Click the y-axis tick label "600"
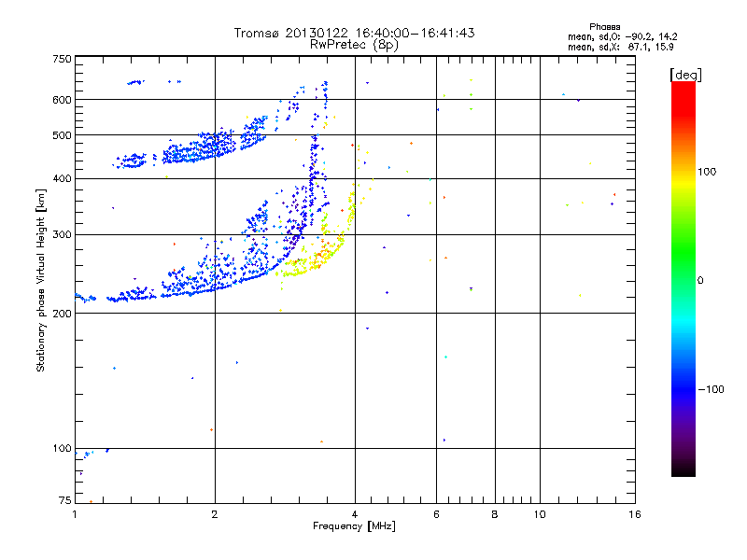Image resolution: width=747 pixels, height=560 pixels. click(62, 100)
